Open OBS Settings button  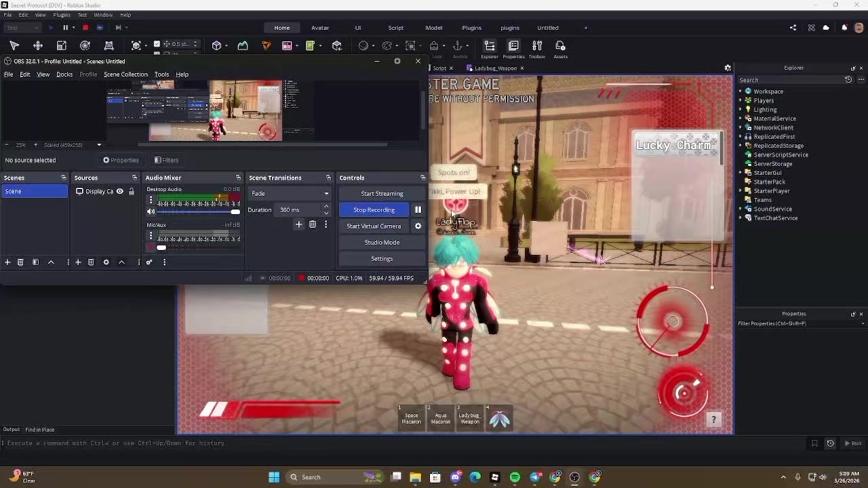click(x=382, y=259)
